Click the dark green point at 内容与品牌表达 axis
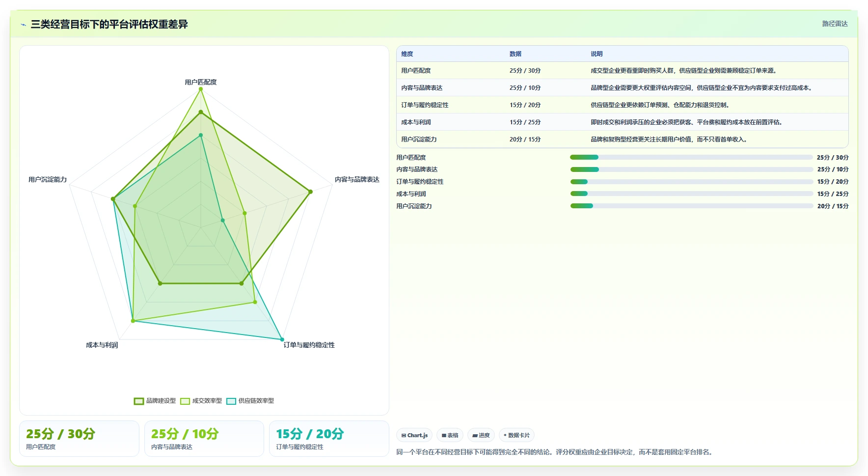 [x=310, y=192]
